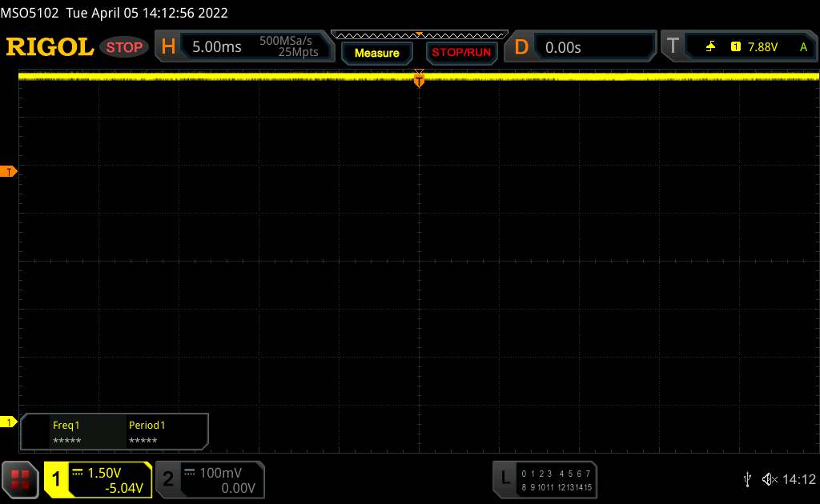Toggle channel 1 using its number badge
This screenshot has width=820, height=504.
pos(57,479)
